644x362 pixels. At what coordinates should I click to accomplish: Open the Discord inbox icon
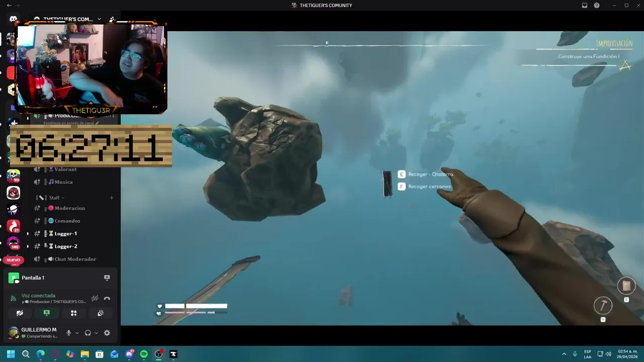tap(585, 5)
